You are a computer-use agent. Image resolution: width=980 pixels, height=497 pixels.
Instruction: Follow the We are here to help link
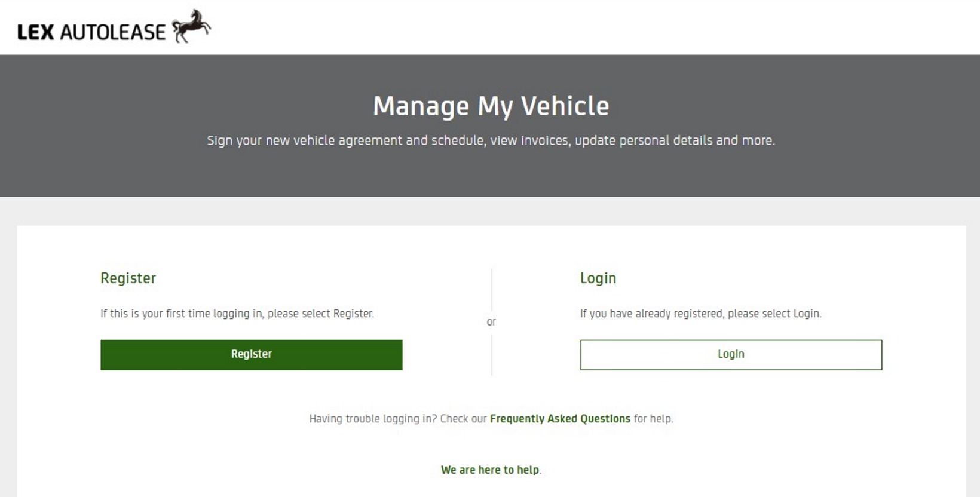tap(490, 470)
